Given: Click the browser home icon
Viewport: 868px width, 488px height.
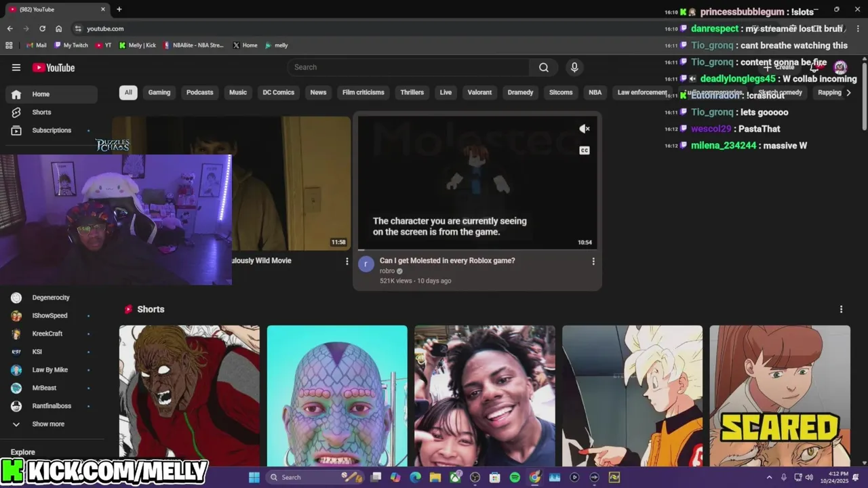Looking at the screenshot, I should click(59, 28).
